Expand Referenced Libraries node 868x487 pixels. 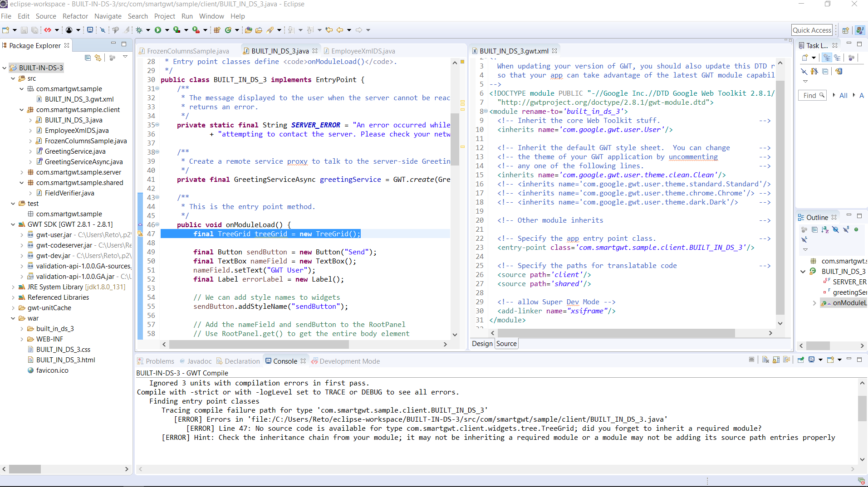click(13, 297)
